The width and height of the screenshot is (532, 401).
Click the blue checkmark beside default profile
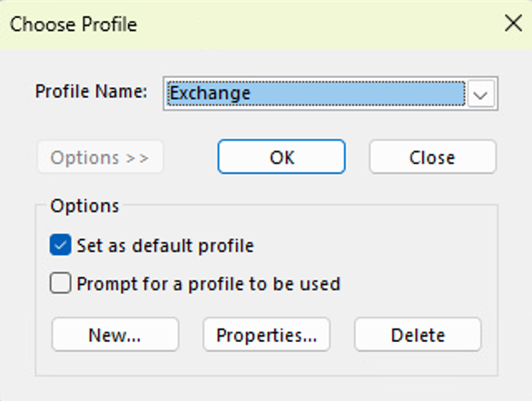point(61,245)
